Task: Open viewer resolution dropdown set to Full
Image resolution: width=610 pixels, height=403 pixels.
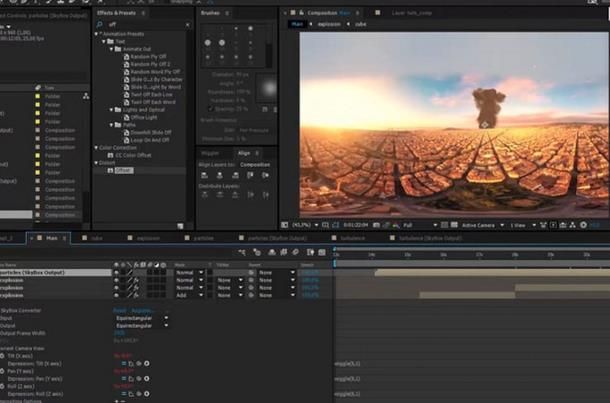Action: pyautogui.click(x=420, y=225)
